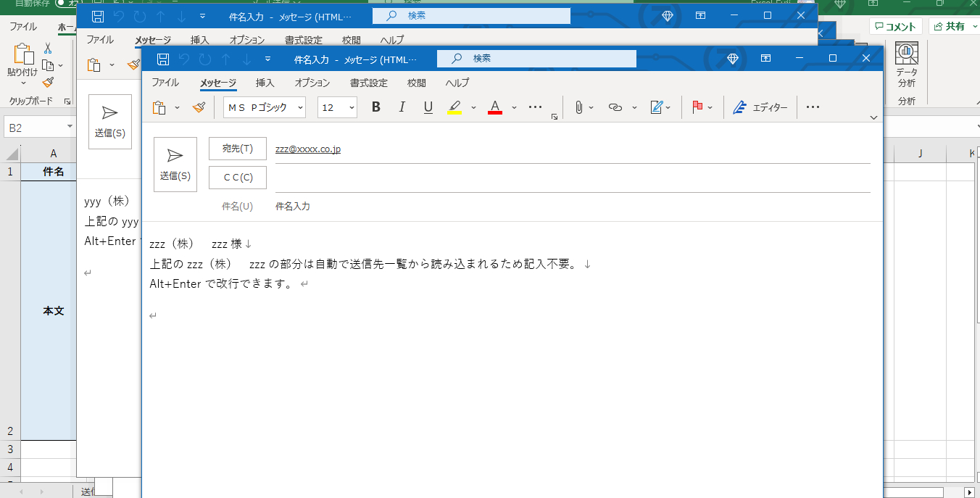Switch to the 挿入 tab in front window

click(x=265, y=83)
